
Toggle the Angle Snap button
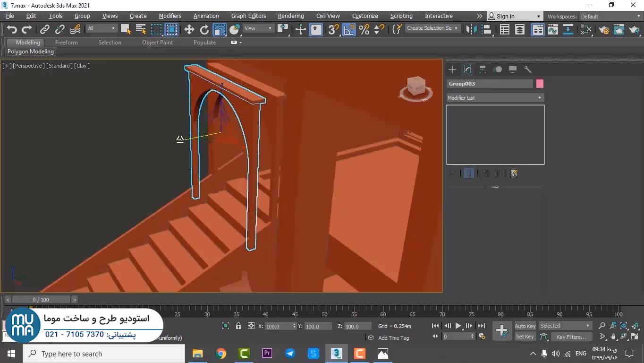click(349, 30)
